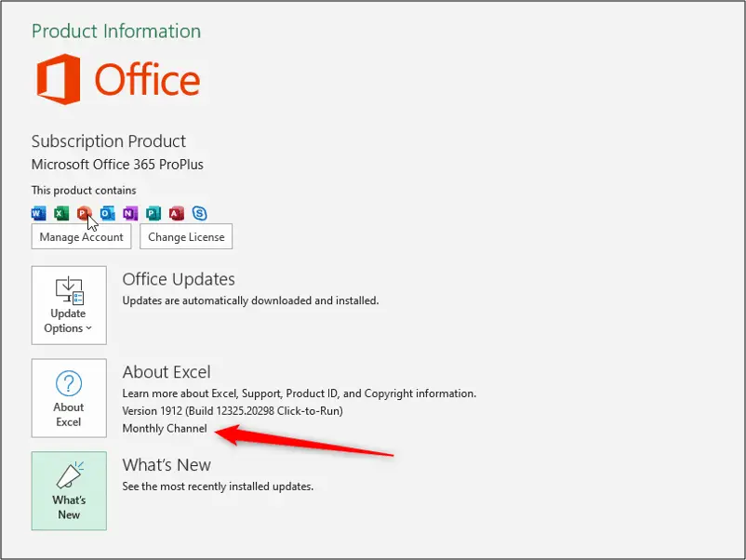Click the Office Updates heading
Viewport: 746px width, 560px height.
pos(179,279)
